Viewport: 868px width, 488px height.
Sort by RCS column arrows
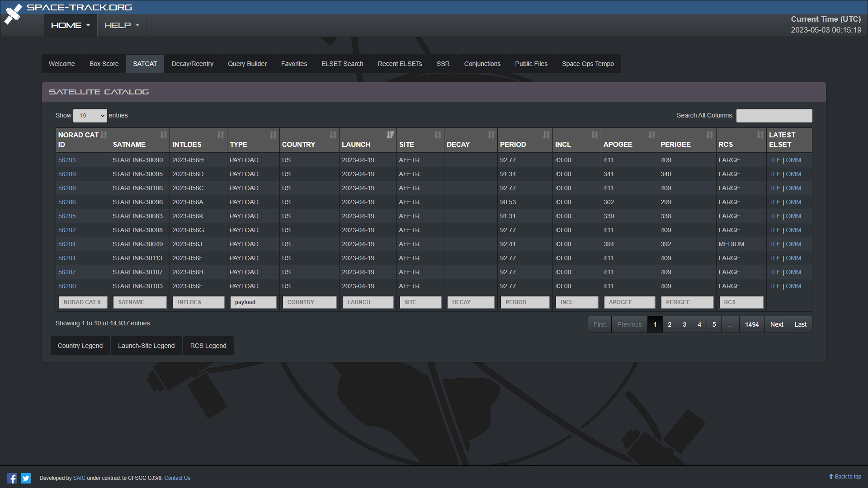click(x=760, y=135)
